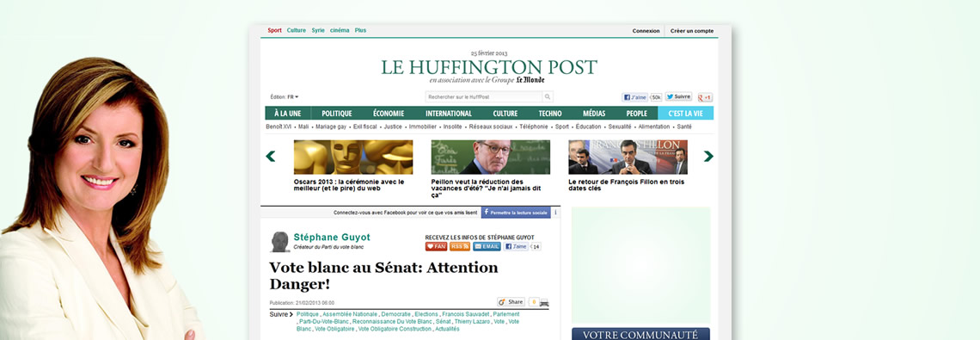Open the Share dropdown button
Viewport: 980px width, 340px height.
(511, 302)
